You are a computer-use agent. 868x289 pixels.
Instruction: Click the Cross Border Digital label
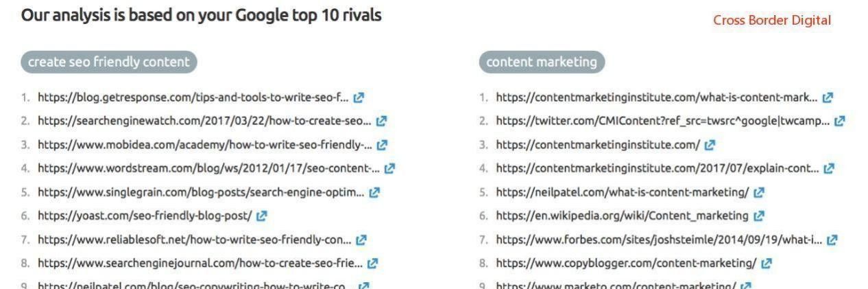(x=772, y=21)
